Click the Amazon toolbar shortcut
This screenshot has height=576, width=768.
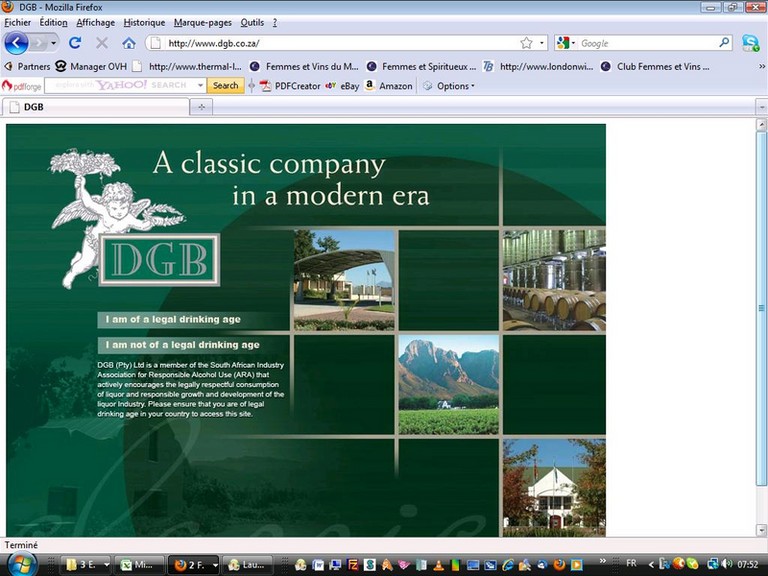(x=389, y=86)
